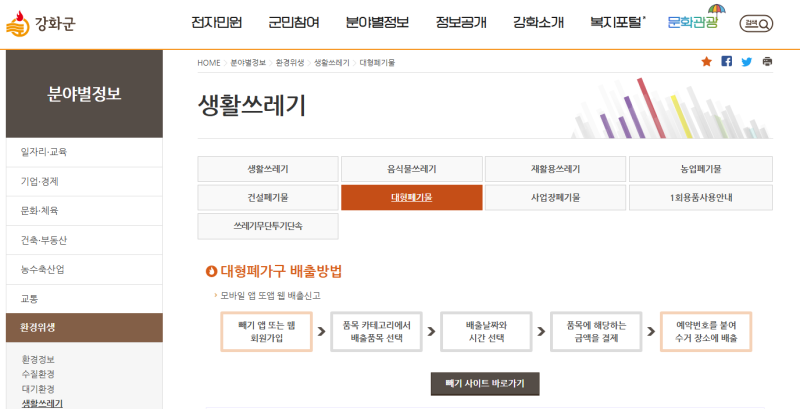Click the print page icon

(767, 62)
